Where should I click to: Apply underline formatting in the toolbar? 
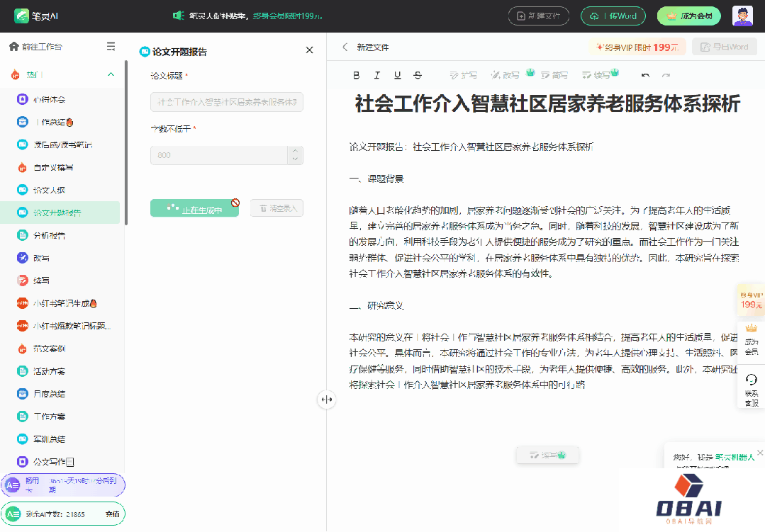(x=398, y=74)
